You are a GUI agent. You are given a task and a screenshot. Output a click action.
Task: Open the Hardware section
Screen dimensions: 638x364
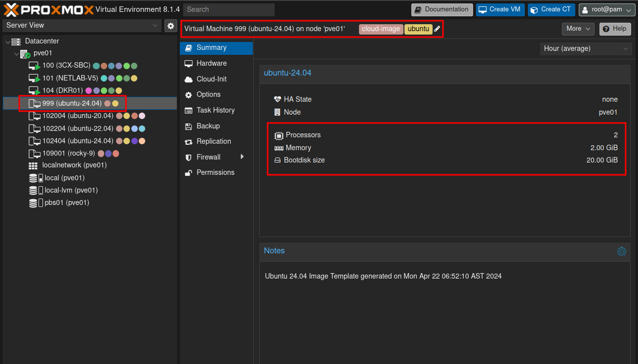216,64
